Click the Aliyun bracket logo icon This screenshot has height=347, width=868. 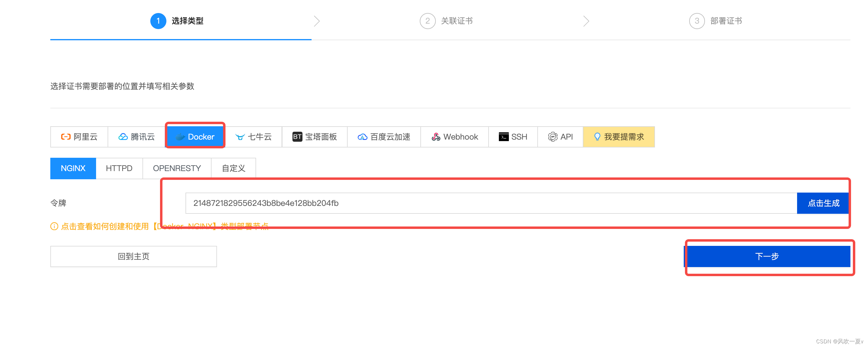pyautogui.click(x=66, y=137)
